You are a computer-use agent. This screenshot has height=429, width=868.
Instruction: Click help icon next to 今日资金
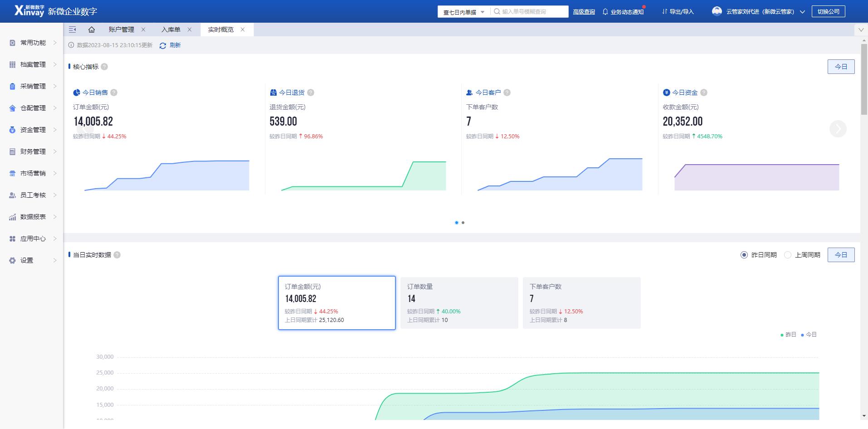(704, 93)
